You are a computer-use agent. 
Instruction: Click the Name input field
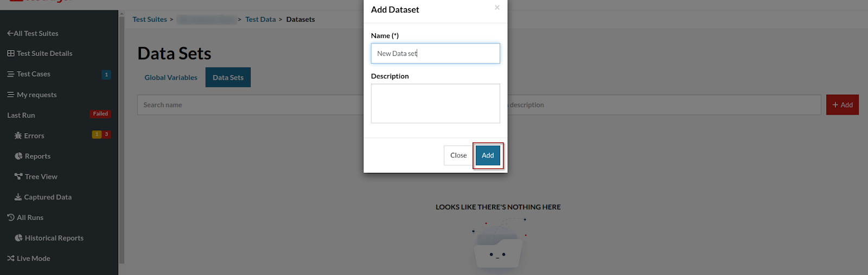tap(435, 53)
